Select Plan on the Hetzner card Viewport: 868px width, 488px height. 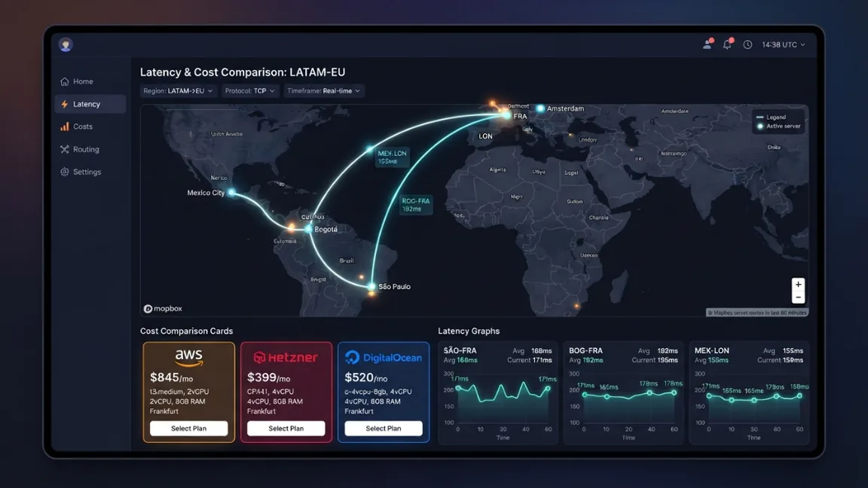pyautogui.click(x=286, y=429)
